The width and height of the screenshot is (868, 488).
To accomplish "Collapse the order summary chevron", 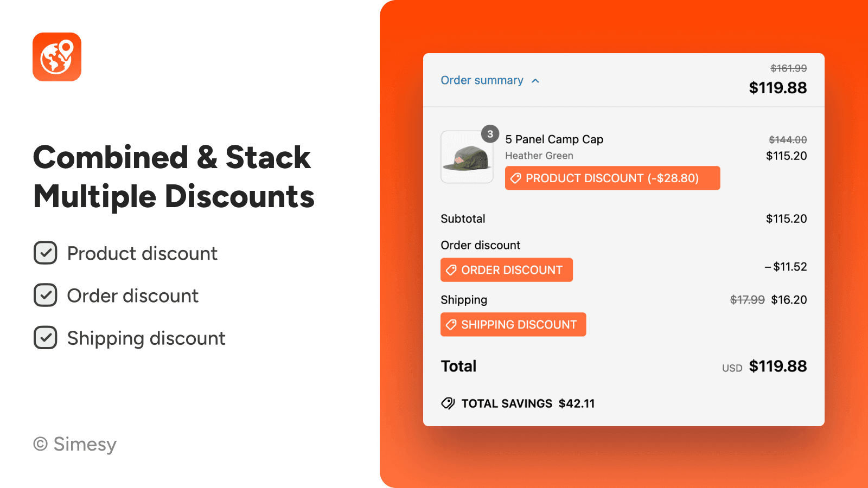I will coord(535,81).
